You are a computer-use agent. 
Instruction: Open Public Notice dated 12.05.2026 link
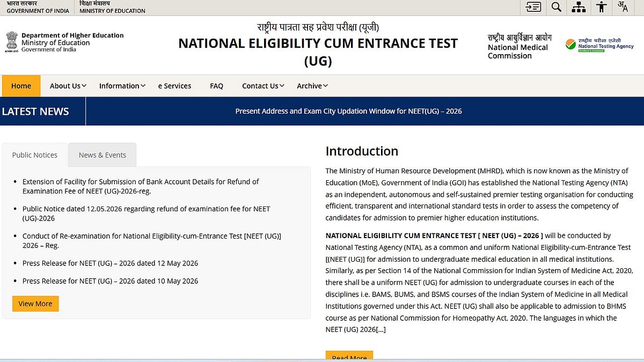(147, 213)
